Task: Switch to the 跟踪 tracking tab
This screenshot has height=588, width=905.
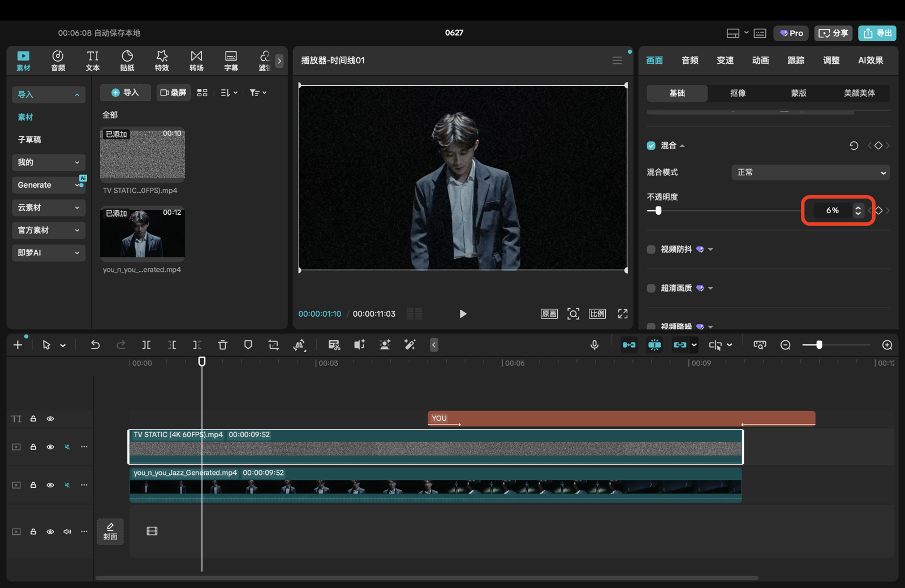Action: 796,60
